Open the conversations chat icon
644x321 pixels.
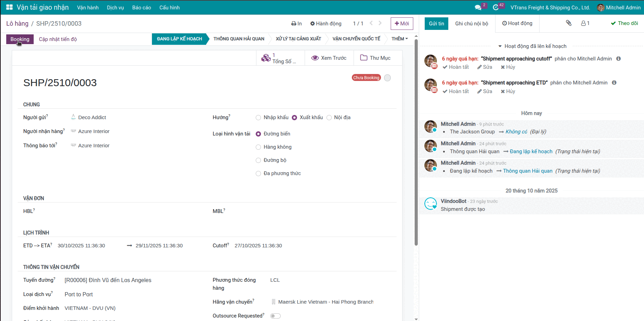coord(478,8)
